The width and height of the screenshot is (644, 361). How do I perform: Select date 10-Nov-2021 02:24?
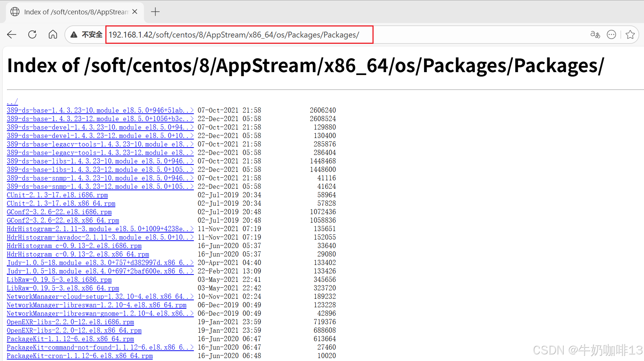click(229, 297)
